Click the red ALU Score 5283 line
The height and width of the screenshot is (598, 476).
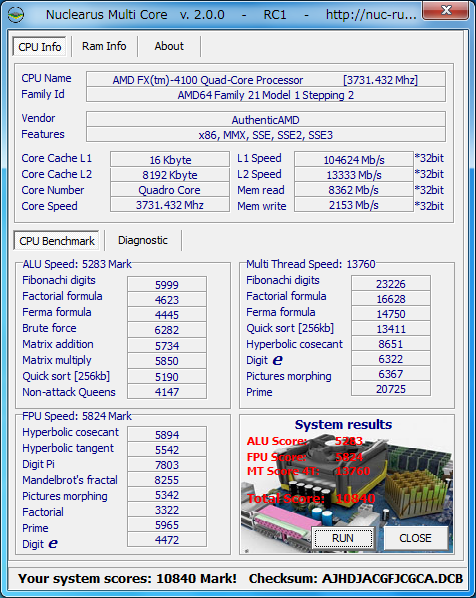pyautogui.click(x=304, y=441)
